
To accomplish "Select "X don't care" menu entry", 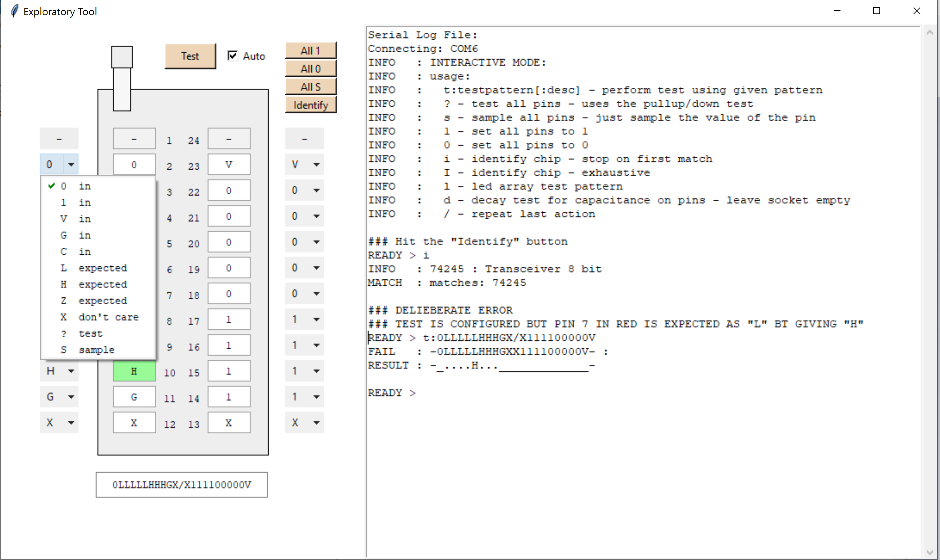I will 98,317.
